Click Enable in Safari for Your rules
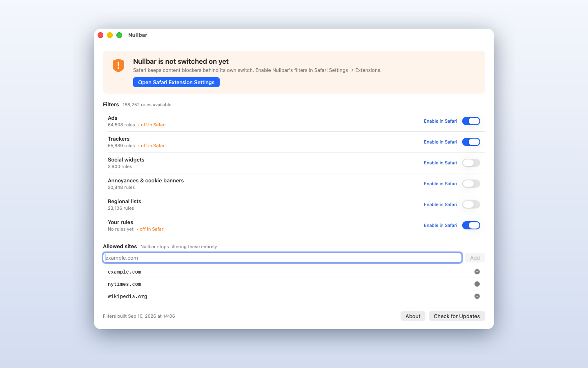 pyautogui.click(x=441, y=225)
